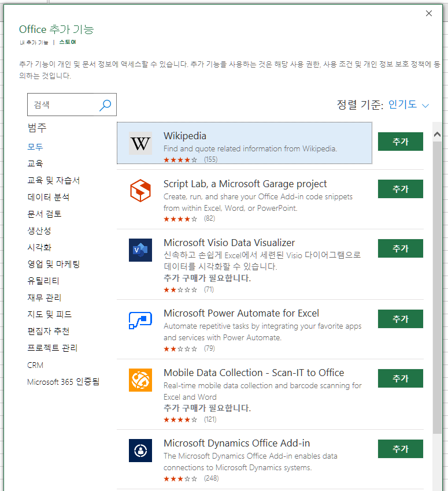Click the Scan-IT to Office orange icon

(x=140, y=380)
